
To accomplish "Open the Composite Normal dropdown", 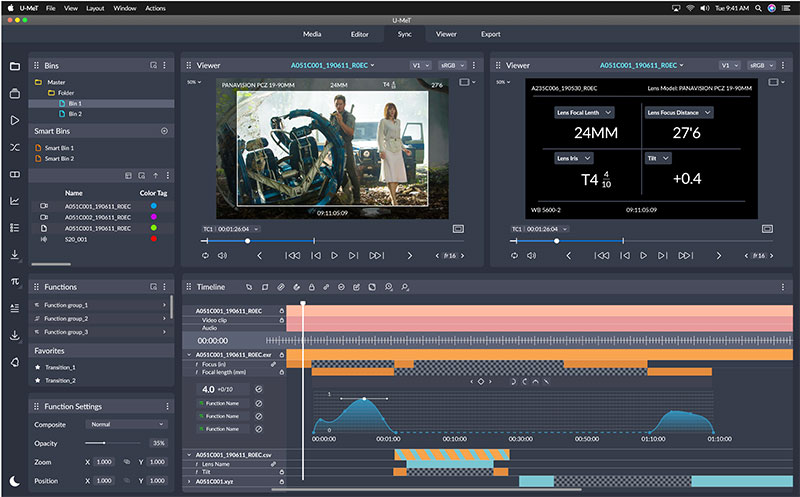I will coord(127,424).
